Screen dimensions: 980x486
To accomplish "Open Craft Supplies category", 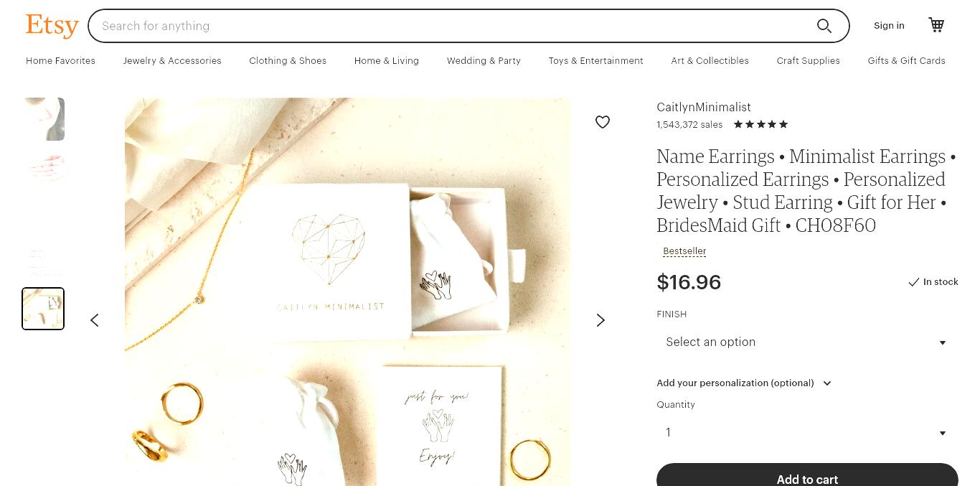I will pos(808,61).
